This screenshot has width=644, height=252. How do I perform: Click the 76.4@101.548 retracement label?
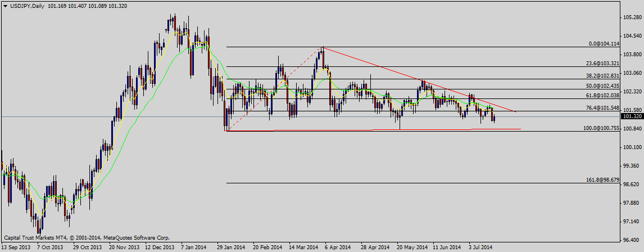[602, 107]
